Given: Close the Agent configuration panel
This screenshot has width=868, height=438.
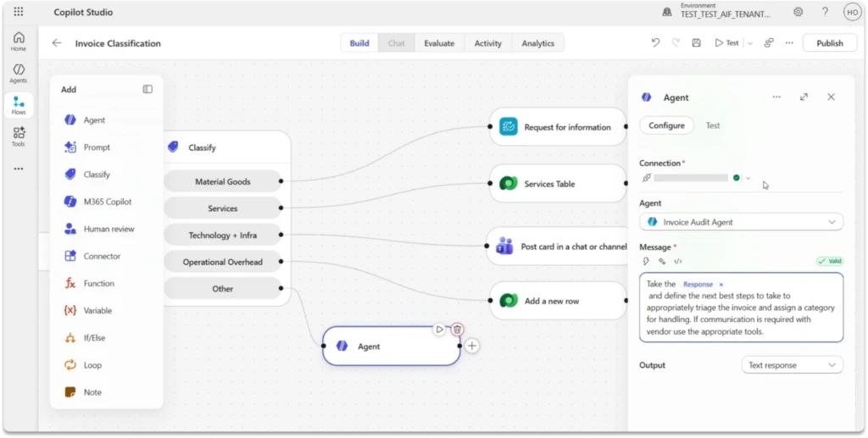Looking at the screenshot, I should 831,97.
